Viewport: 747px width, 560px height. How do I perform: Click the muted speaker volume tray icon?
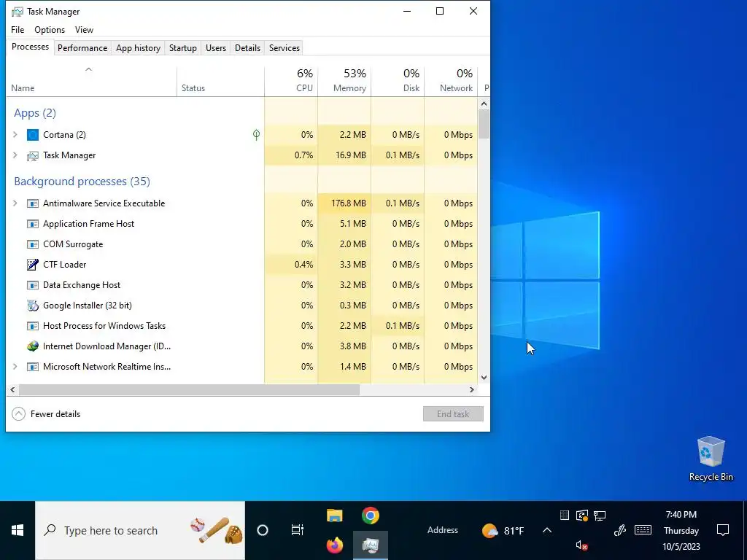point(581,545)
